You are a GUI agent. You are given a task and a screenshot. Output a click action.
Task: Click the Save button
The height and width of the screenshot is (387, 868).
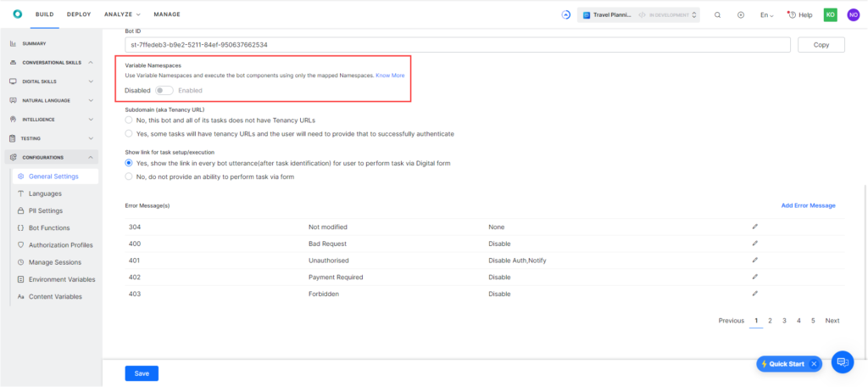(142, 373)
